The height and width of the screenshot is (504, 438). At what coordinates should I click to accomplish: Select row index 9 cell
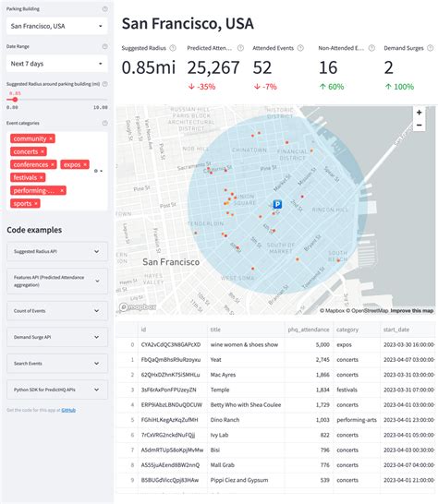[128, 480]
